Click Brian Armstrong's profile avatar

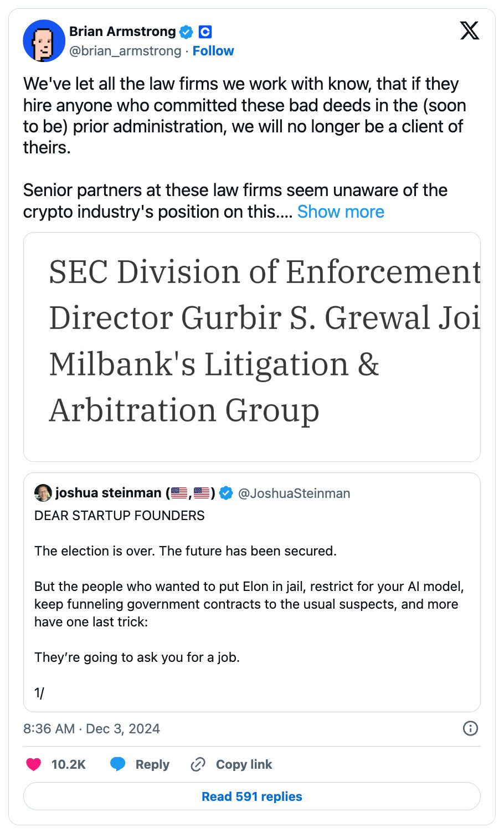point(44,41)
